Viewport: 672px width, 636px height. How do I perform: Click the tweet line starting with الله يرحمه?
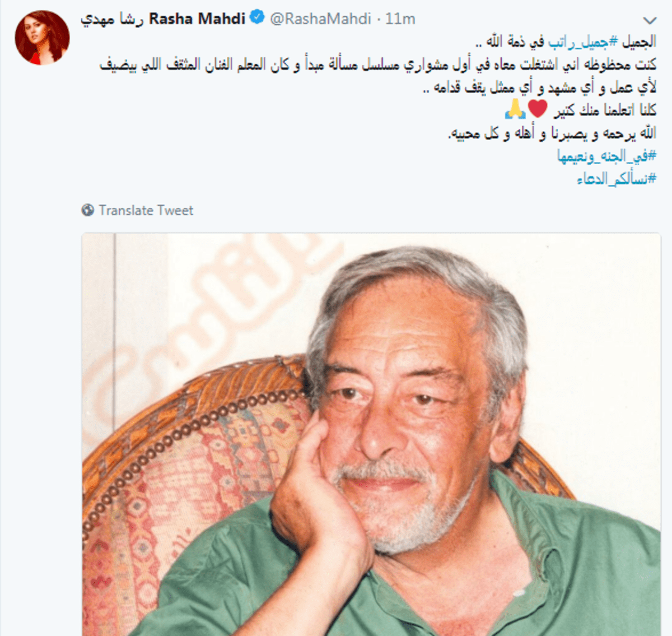click(x=552, y=133)
